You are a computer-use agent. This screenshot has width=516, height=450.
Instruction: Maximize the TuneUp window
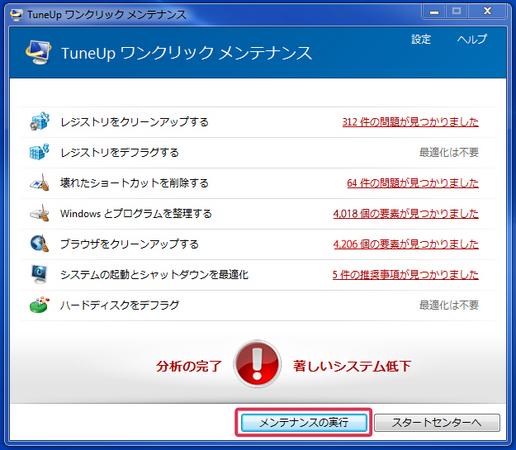point(456,11)
